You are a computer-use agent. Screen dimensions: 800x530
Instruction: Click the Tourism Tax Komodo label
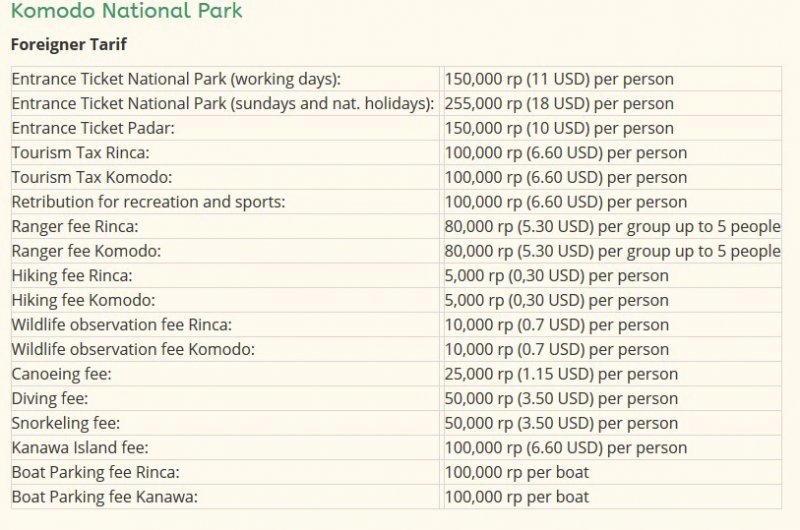pyautogui.click(x=92, y=177)
